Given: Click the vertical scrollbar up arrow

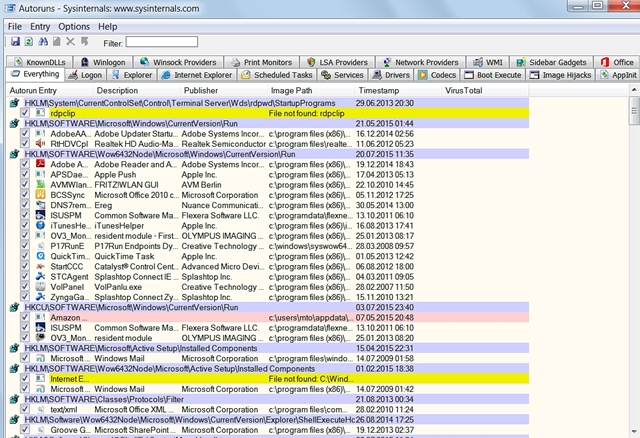Looking at the screenshot, I should [634, 90].
